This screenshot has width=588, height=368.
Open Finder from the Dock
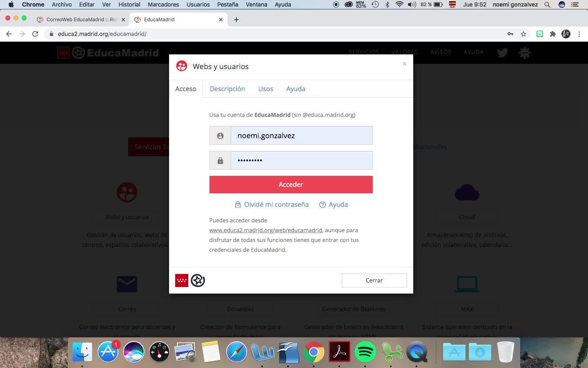(82, 352)
